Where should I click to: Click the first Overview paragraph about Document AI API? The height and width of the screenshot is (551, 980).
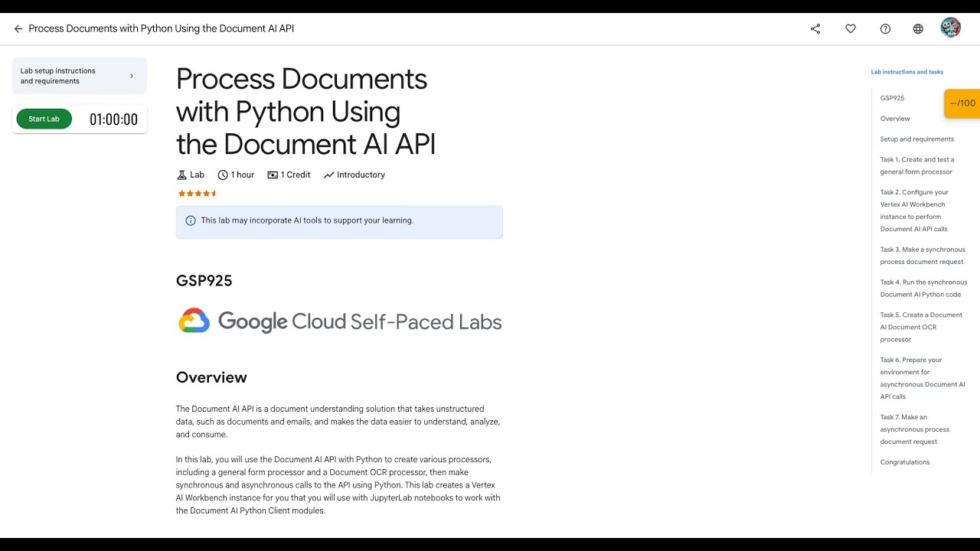click(338, 422)
